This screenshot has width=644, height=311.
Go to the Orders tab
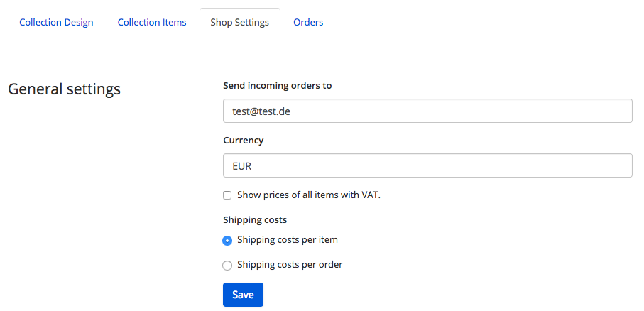pyautogui.click(x=308, y=22)
